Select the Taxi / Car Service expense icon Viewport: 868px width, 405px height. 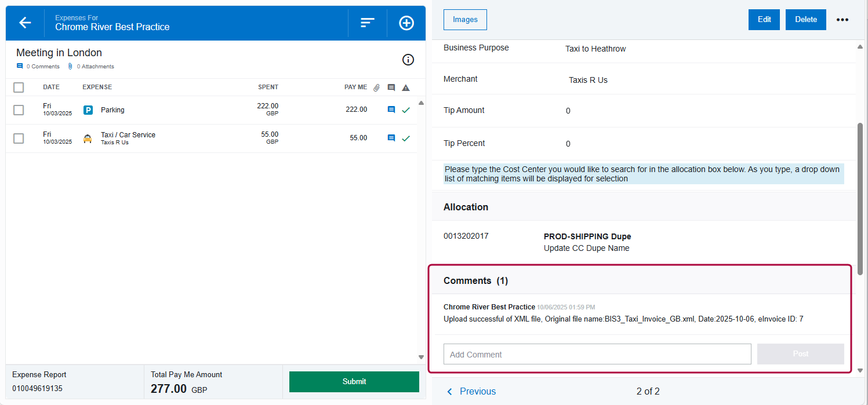point(88,138)
